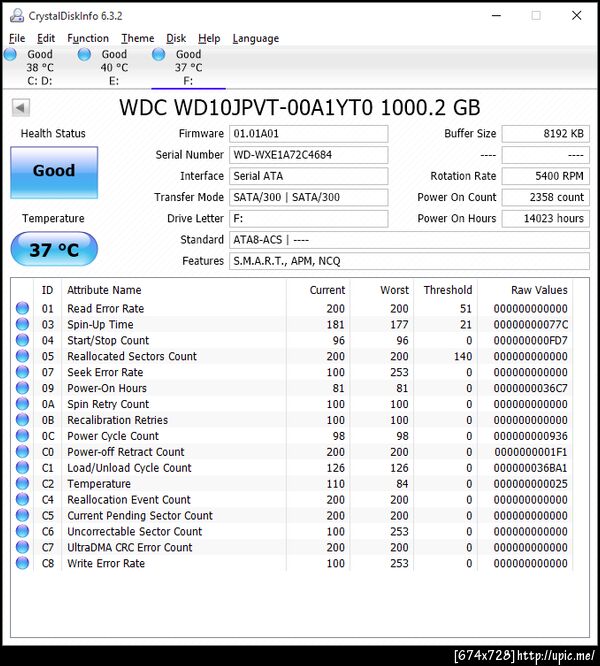The height and width of the screenshot is (666, 600).
Task: Click the Interface Serial ATA field
Action: tap(309, 176)
